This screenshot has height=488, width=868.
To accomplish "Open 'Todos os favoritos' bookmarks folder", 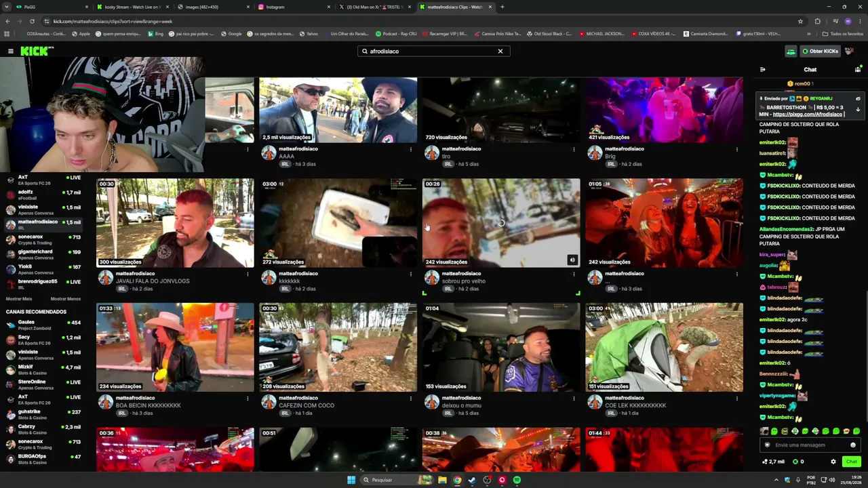I will pos(843,33).
